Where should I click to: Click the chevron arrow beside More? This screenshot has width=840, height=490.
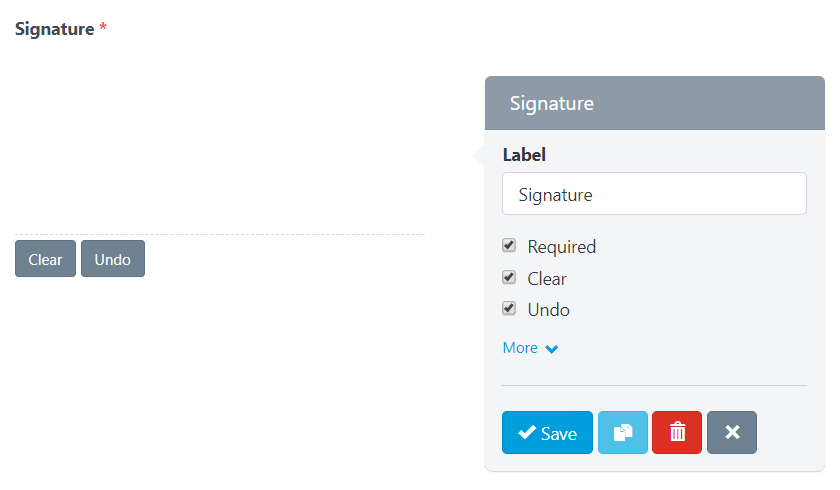[x=552, y=349]
